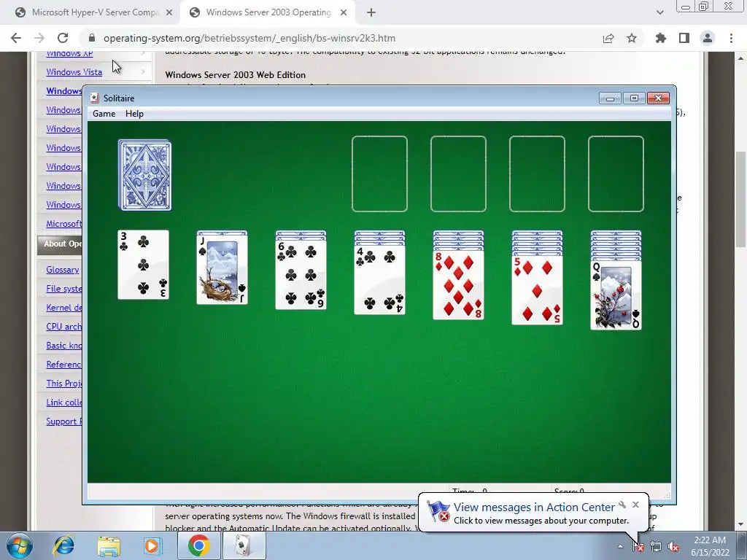Select the 4 of clubs card
747x560 pixels.
click(379, 280)
